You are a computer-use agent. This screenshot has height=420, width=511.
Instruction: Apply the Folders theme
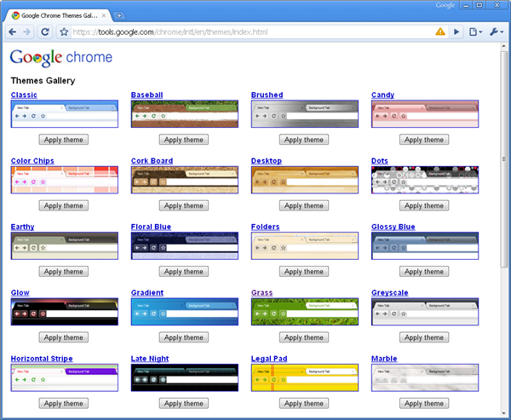click(x=304, y=271)
